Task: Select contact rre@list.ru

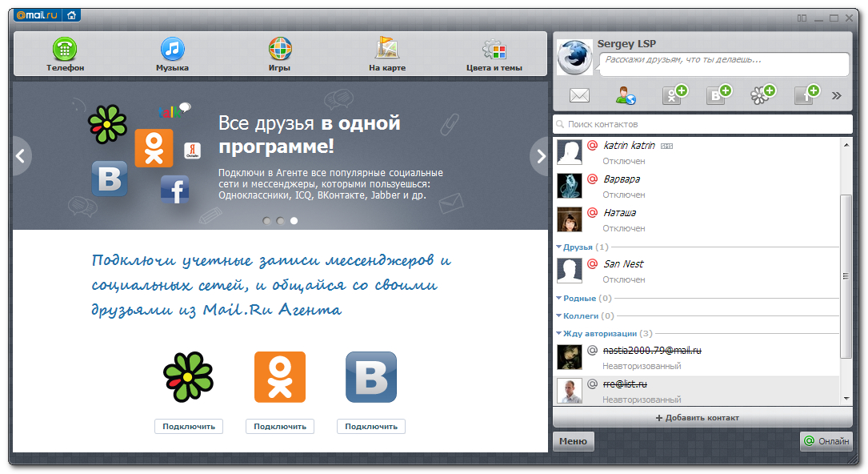Action: click(696, 391)
